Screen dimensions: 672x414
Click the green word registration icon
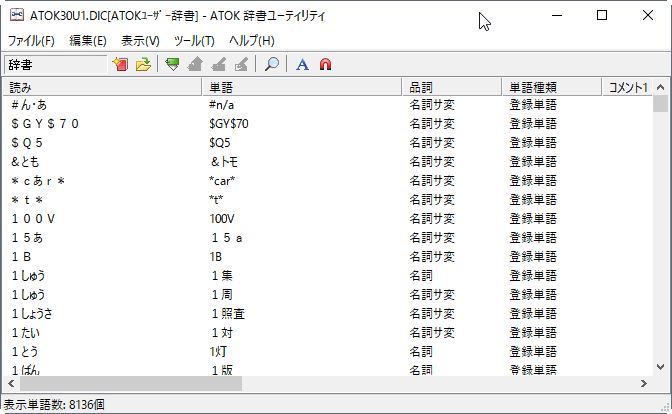pyautogui.click(x=172, y=64)
